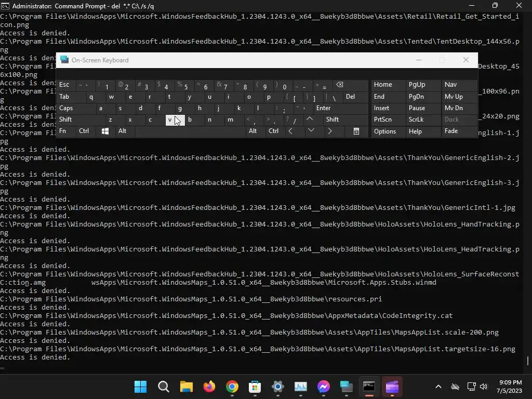Open Clipchamp video app on taskbar
Image resolution: width=532 pixels, height=399 pixels.
[392, 387]
